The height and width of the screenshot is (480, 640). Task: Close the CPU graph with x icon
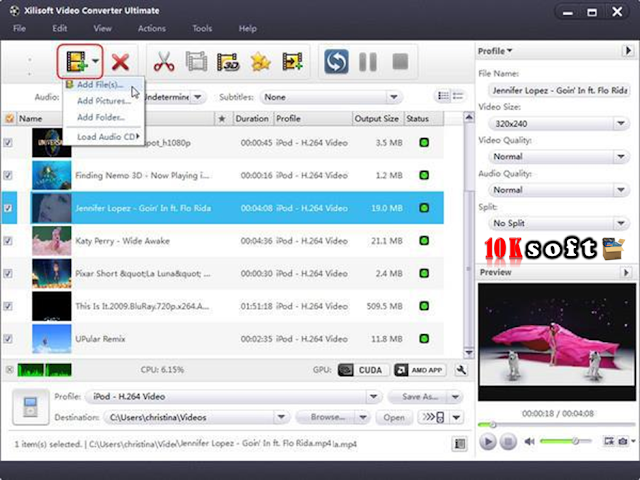pyautogui.click(x=9, y=370)
